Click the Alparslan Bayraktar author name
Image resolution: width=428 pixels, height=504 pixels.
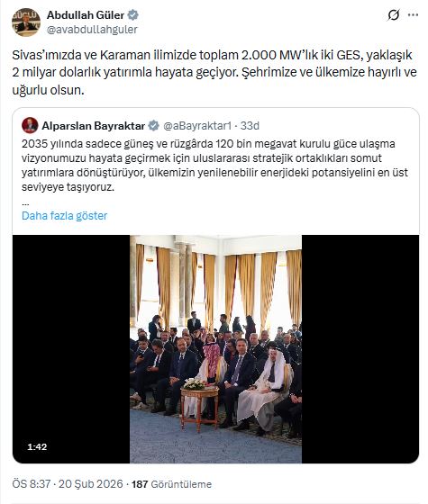[x=94, y=126]
